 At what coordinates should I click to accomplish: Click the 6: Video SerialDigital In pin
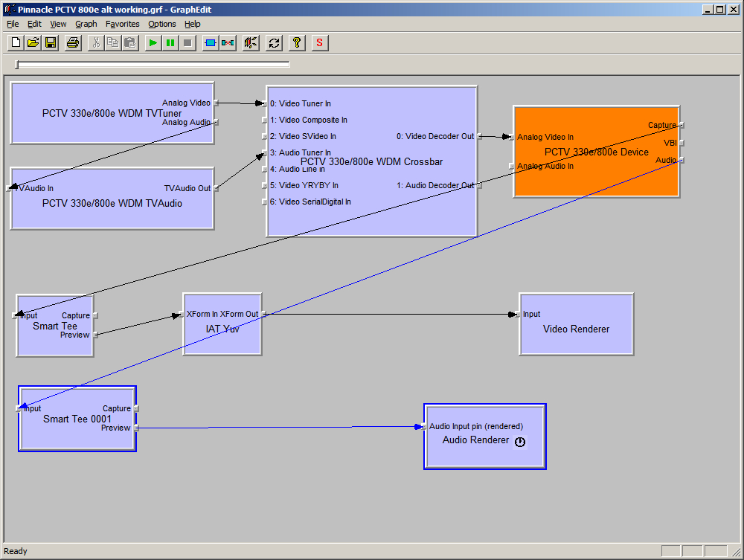(x=265, y=202)
